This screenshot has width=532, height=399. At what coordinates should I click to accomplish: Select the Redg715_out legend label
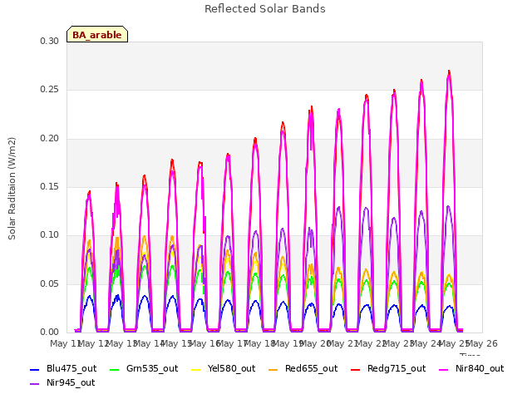pyautogui.click(x=397, y=368)
